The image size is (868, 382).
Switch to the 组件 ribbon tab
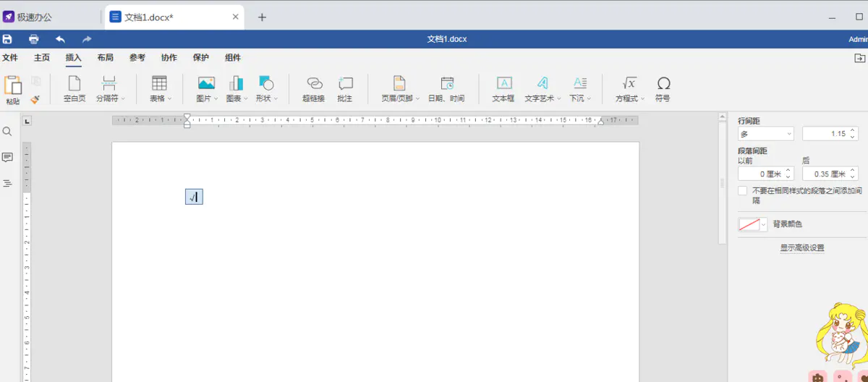click(x=233, y=58)
